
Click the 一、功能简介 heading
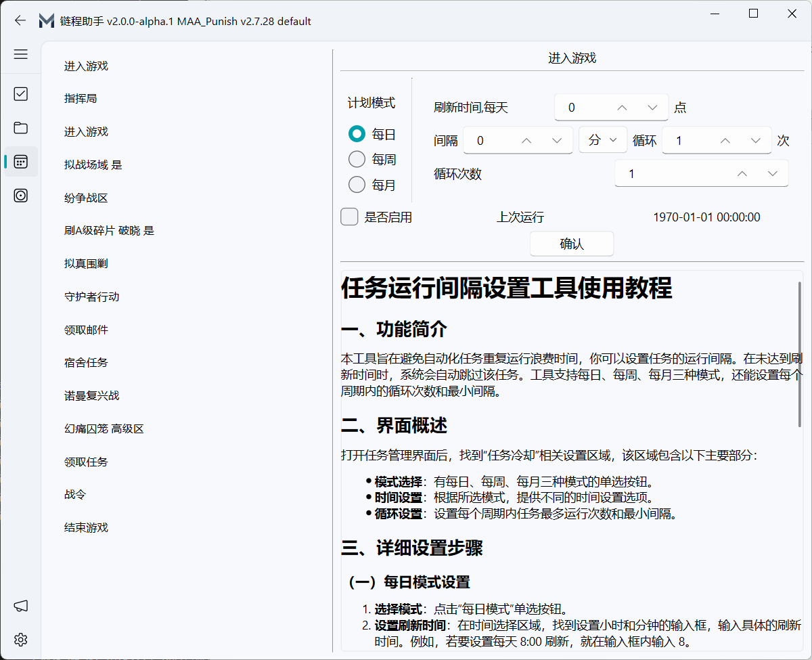click(x=394, y=330)
